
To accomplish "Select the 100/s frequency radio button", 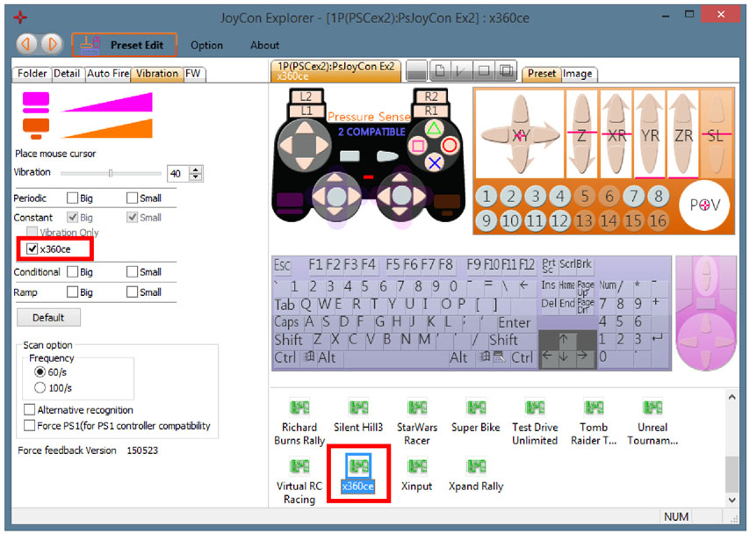I will 40,388.
